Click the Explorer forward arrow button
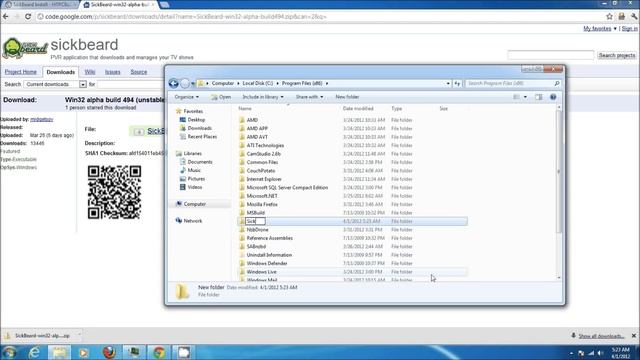This screenshot has height=360, width=640. click(x=185, y=83)
